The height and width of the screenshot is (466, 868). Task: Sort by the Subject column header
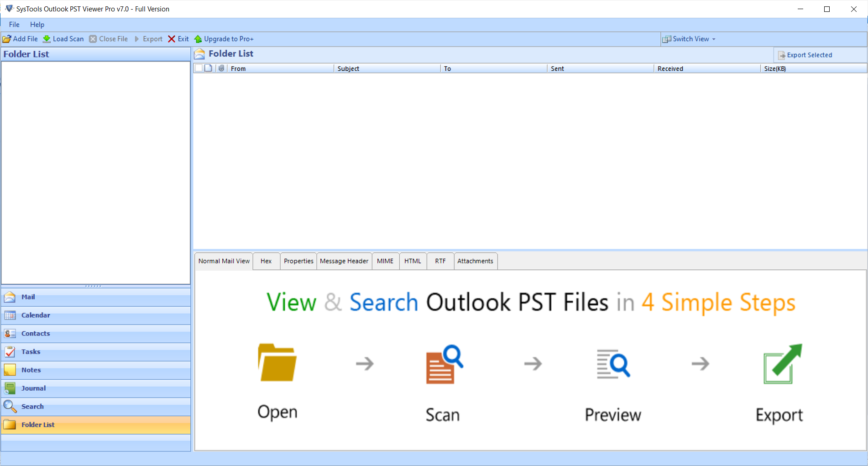pos(387,68)
